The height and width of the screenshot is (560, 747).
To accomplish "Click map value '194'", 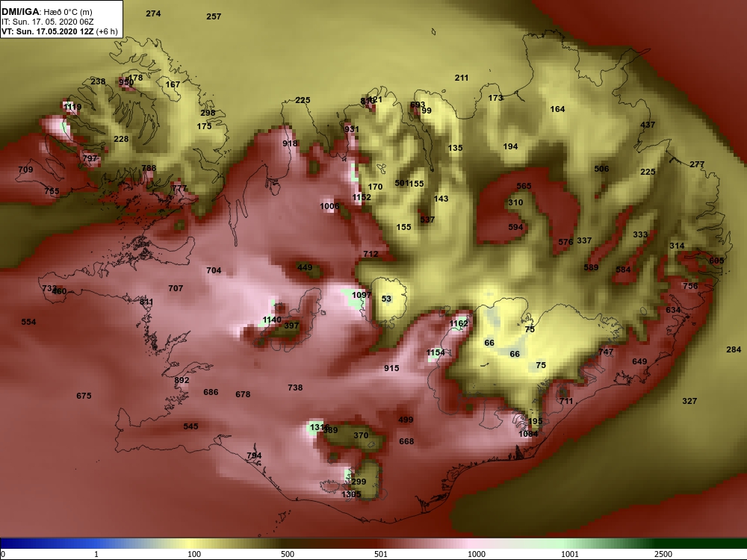I will pyautogui.click(x=511, y=146).
